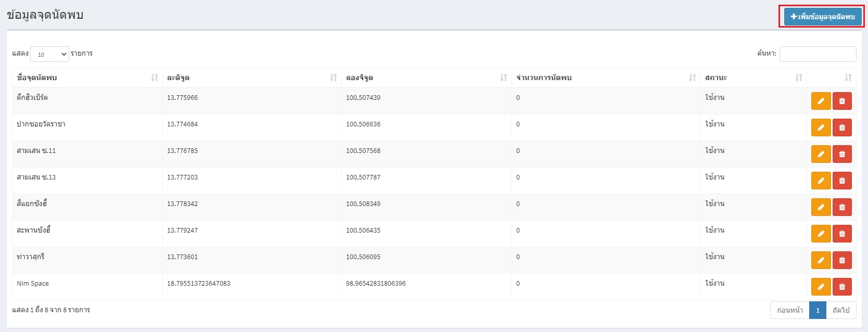
Task: Edit the สะพานซังฮี้ meeting point
Action: click(821, 234)
